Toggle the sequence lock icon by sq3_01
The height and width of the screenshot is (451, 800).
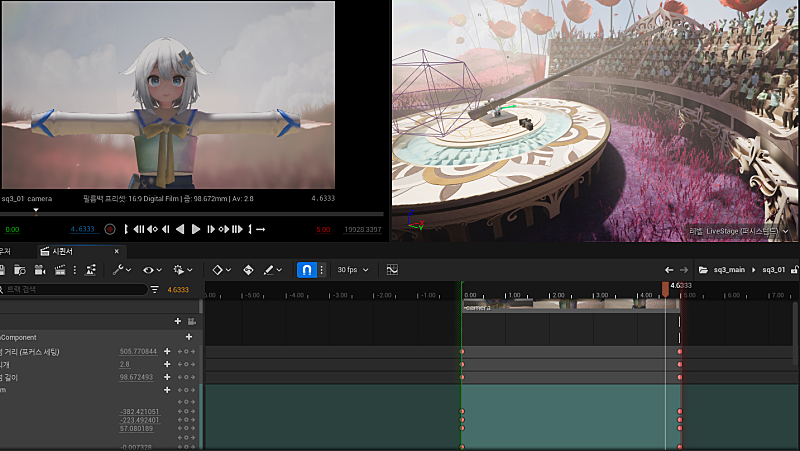click(794, 270)
